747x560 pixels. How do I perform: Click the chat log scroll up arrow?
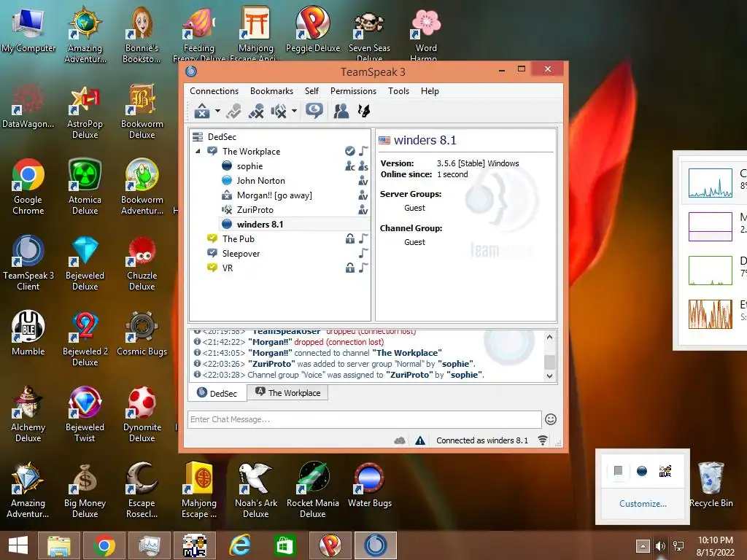click(549, 337)
